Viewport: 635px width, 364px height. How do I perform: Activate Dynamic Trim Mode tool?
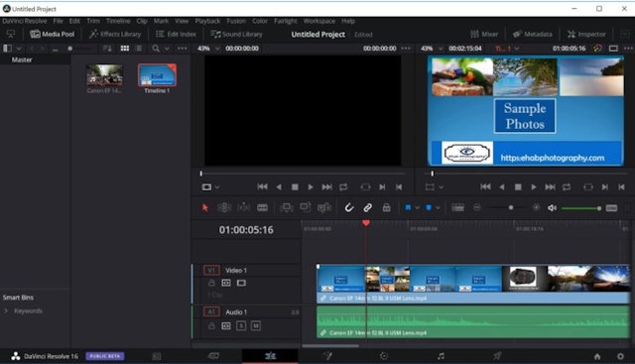243,207
